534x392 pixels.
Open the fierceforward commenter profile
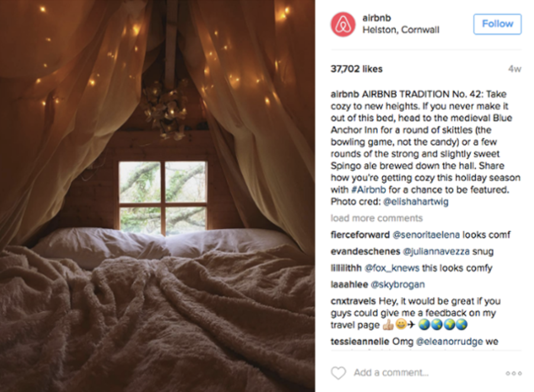pyautogui.click(x=360, y=234)
